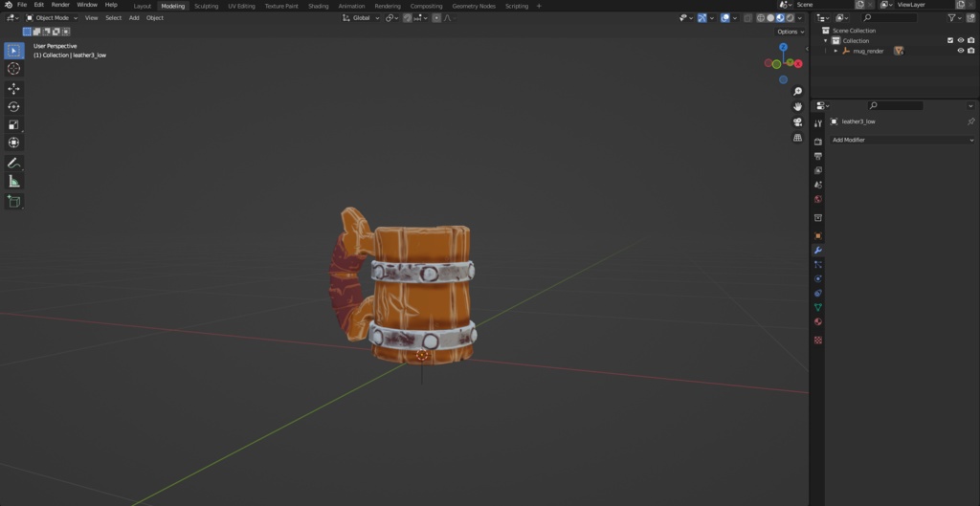Click the Scene name field
The image size is (980, 506).
823,5
